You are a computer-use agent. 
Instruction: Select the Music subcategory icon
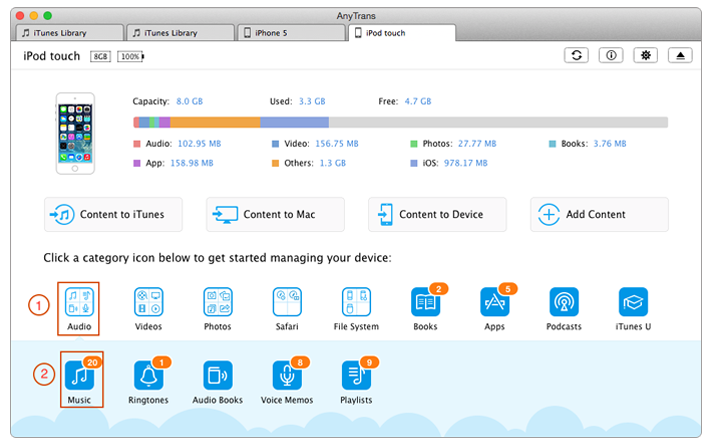tap(79, 376)
